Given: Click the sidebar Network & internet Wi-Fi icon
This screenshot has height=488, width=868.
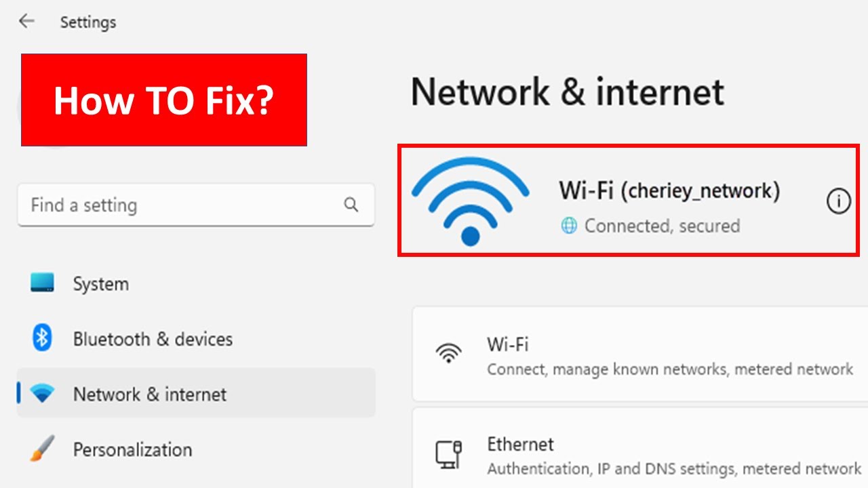Looking at the screenshot, I should coord(42,394).
